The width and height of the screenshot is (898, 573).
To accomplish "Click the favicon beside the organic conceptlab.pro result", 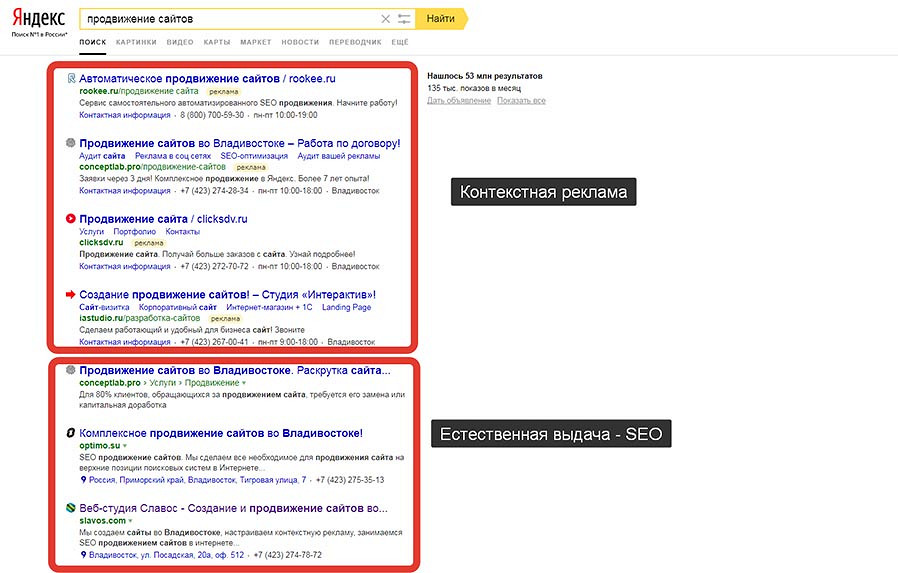I will point(70,370).
